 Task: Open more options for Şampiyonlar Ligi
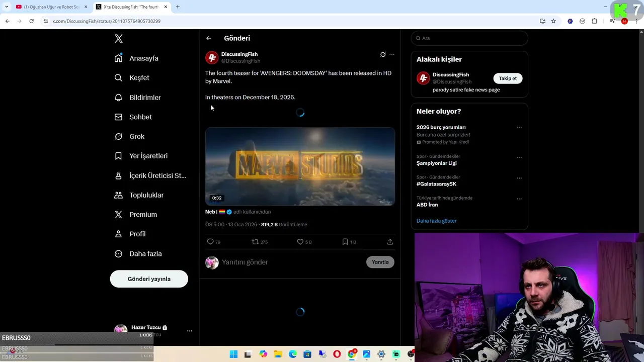519,157
